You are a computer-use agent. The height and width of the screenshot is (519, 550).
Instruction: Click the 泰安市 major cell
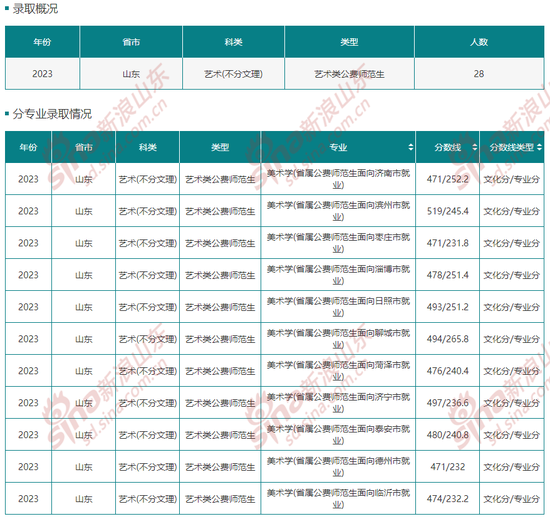click(x=338, y=434)
